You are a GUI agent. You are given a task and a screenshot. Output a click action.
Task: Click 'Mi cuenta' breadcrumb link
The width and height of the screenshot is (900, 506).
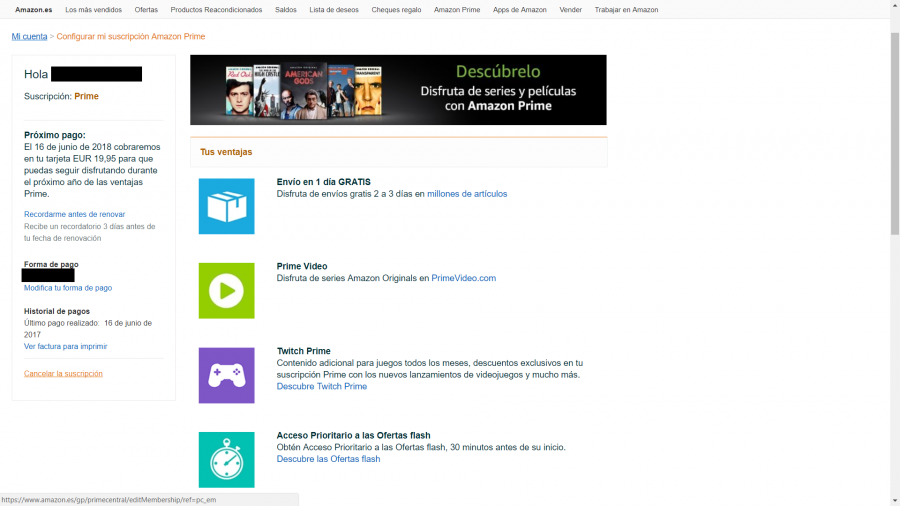click(29, 37)
